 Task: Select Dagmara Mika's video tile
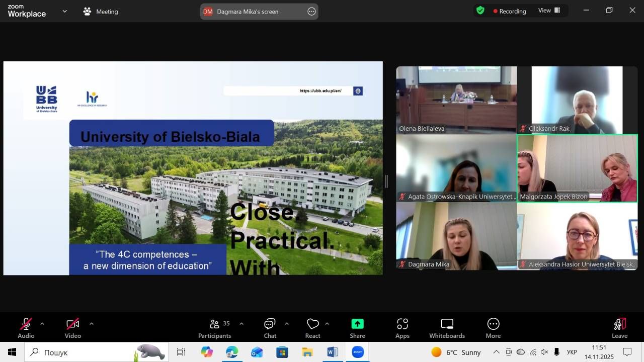click(x=456, y=236)
